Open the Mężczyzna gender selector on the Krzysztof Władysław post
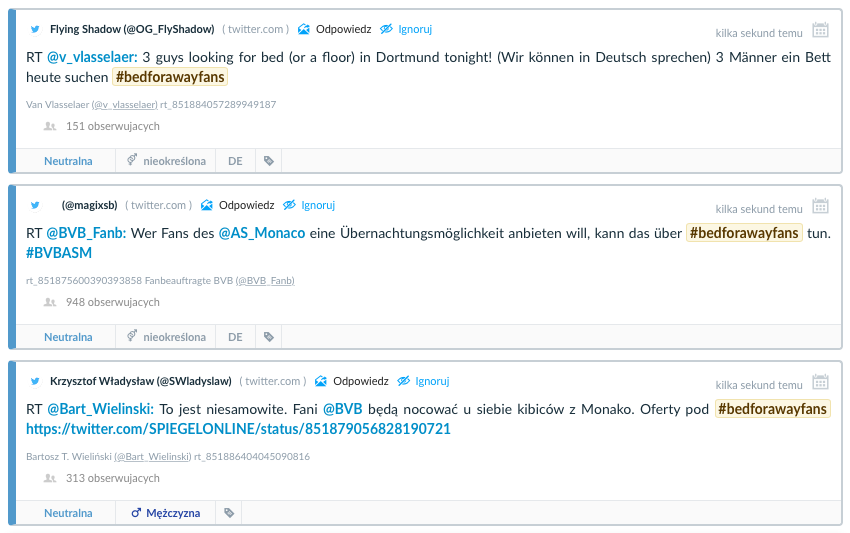Viewport: 850px width, 533px height. (165, 513)
